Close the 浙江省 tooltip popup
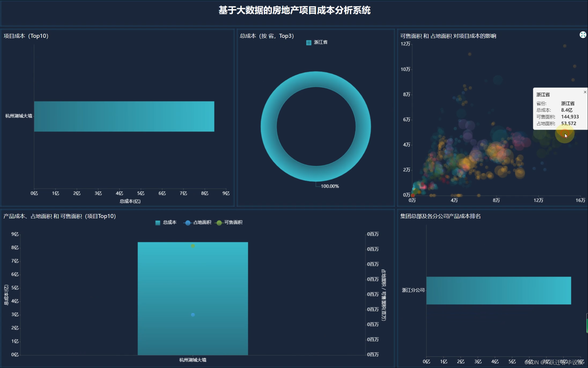 [585, 92]
